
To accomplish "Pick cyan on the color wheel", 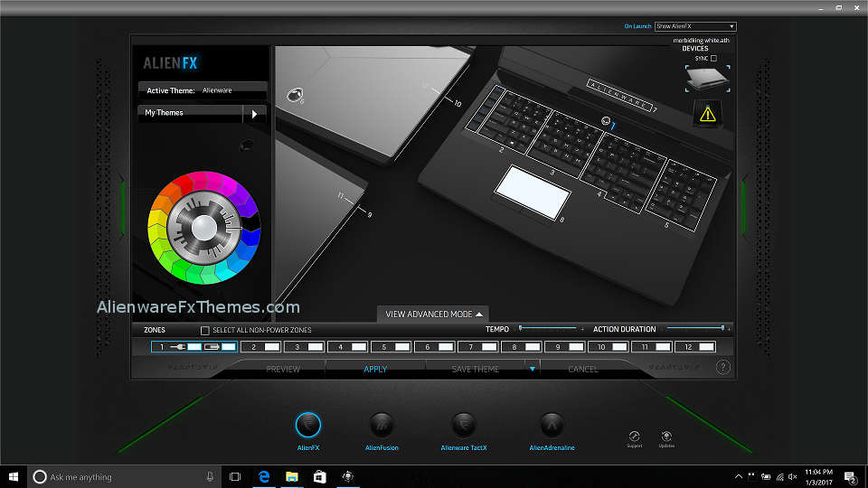I will (226, 270).
